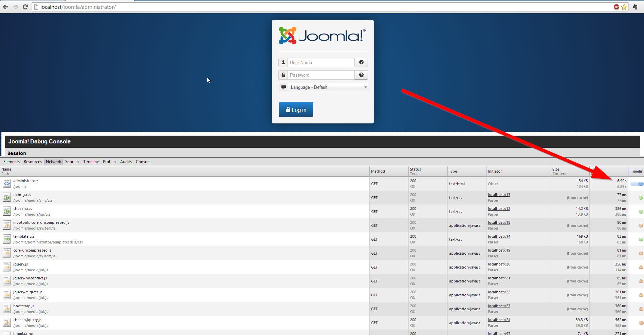Select the chosen.jquery.js request name
Viewport: 644px width, 335px height.
point(27,320)
